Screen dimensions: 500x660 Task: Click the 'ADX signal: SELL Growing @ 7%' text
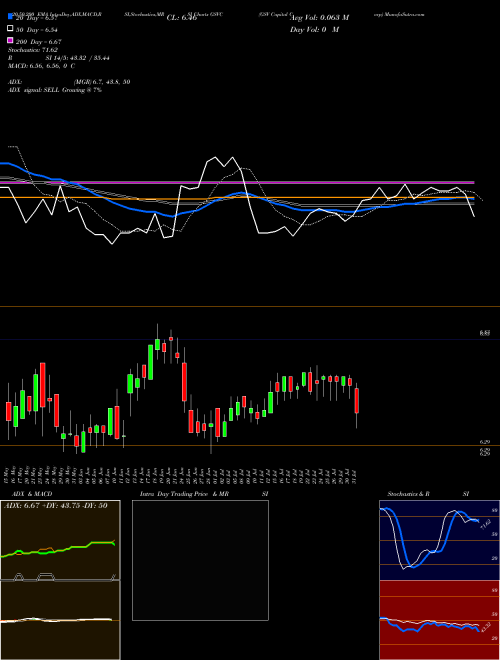55,90
